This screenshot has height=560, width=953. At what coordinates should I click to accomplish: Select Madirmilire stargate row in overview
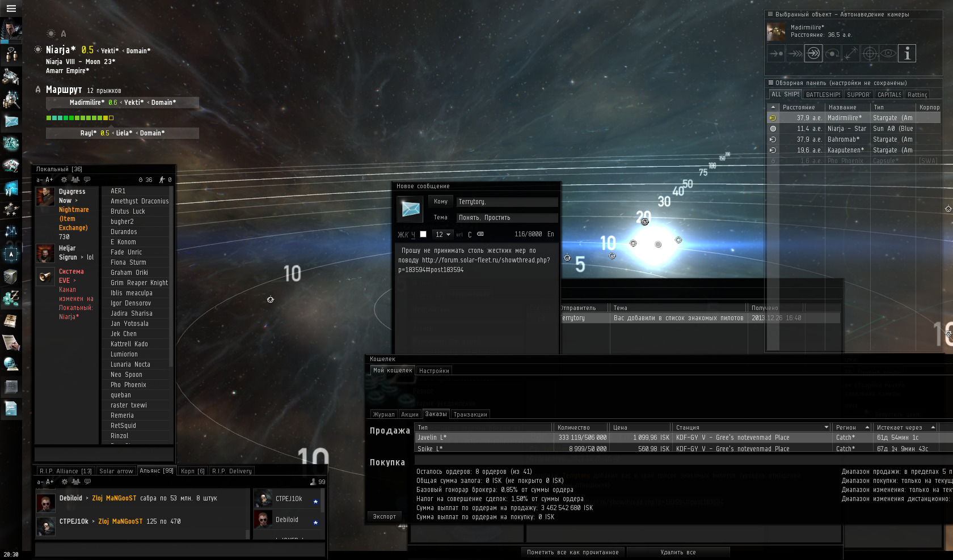tap(853, 118)
